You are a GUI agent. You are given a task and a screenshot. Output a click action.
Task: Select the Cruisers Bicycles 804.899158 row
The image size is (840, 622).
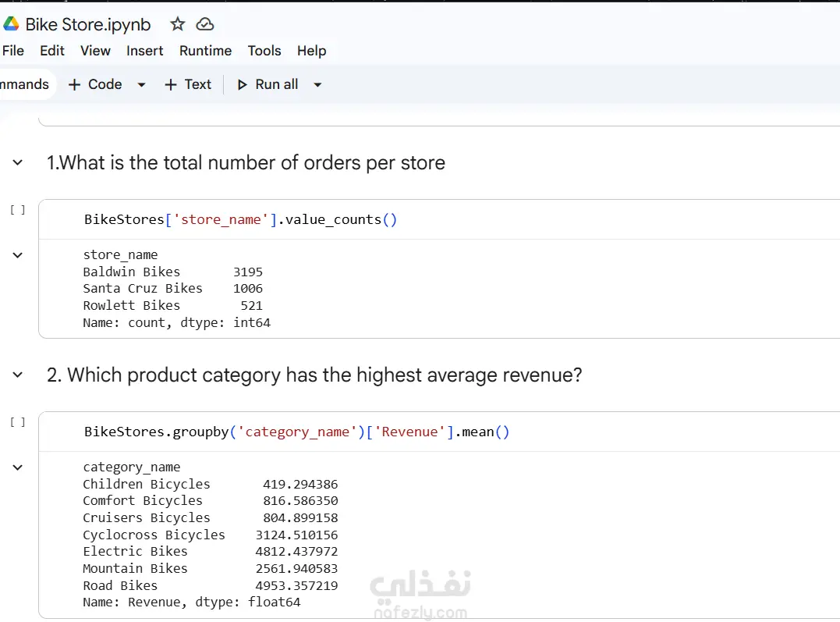210,518
